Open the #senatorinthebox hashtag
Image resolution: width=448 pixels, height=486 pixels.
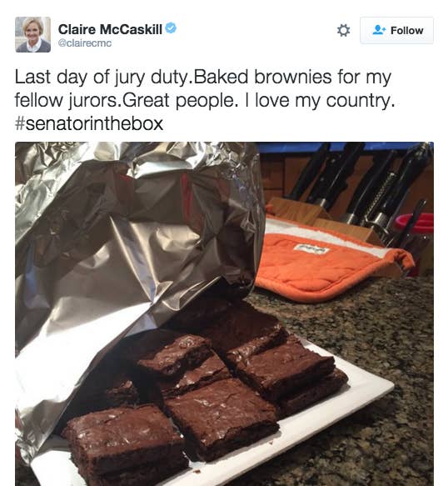tap(89, 123)
